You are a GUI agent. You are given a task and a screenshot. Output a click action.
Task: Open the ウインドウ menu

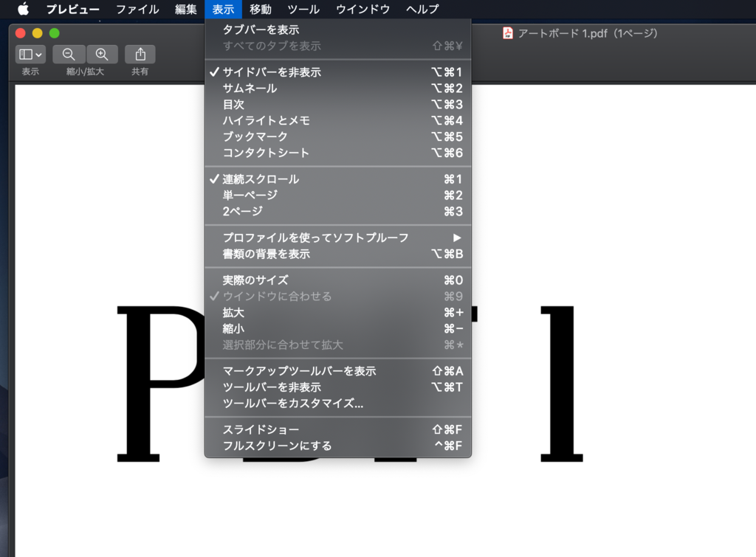[362, 9]
